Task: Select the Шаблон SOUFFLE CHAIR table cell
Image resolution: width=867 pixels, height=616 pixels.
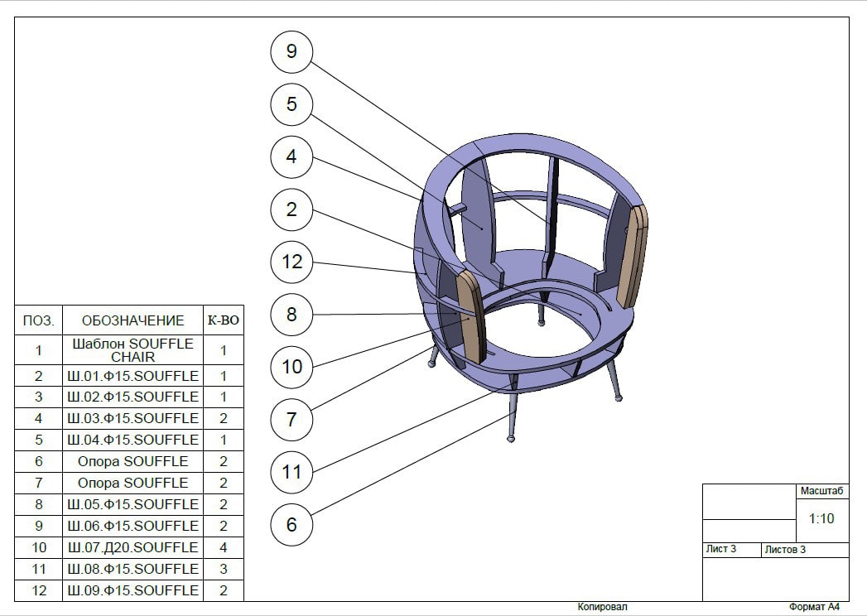Action: click(x=132, y=350)
